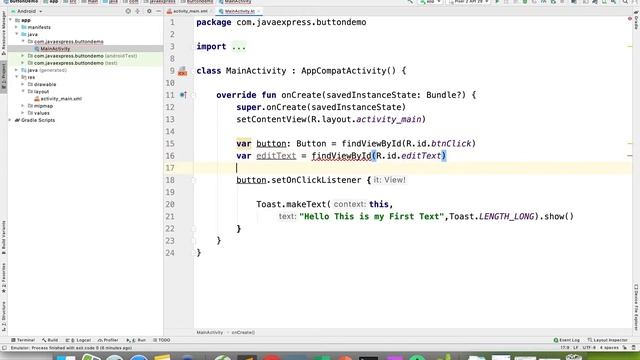Click the 4 spaces indent setting

click(x=609, y=348)
